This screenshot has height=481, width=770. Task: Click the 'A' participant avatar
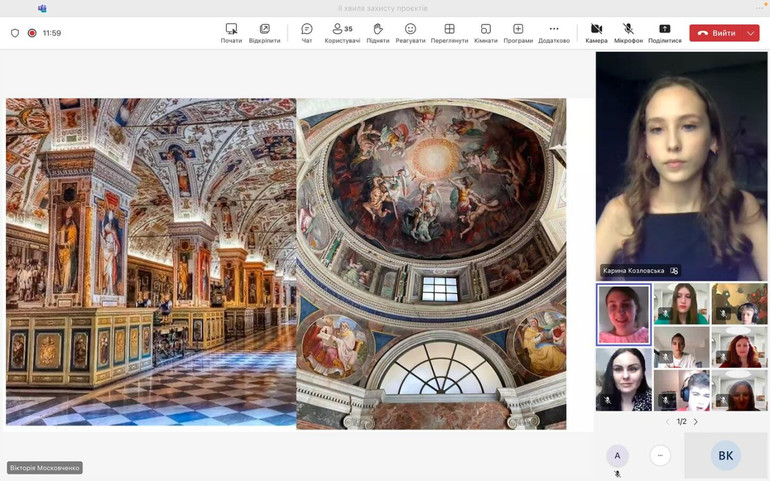(x=617, y=456)
